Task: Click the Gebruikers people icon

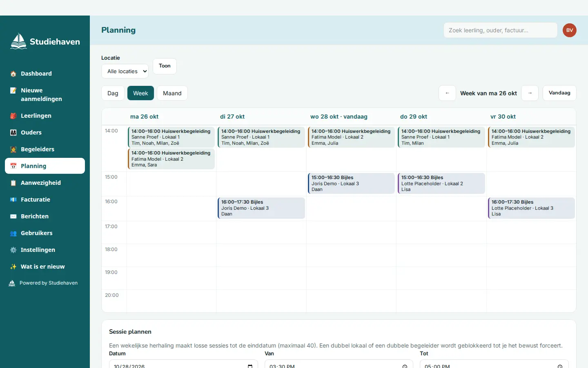Action: point(13,233)
